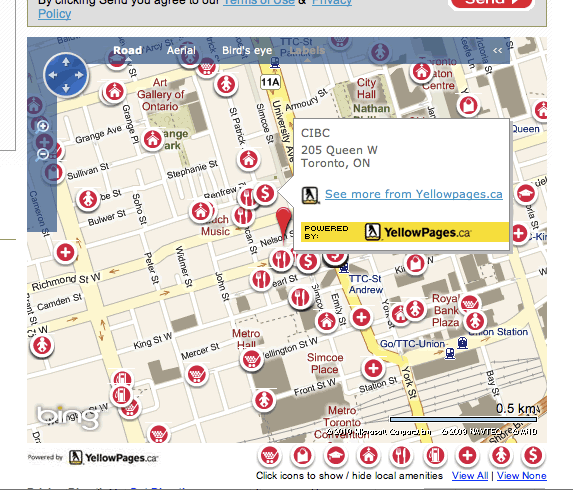
Task: Open the Privacy Policy link
Action: [54, 14]
